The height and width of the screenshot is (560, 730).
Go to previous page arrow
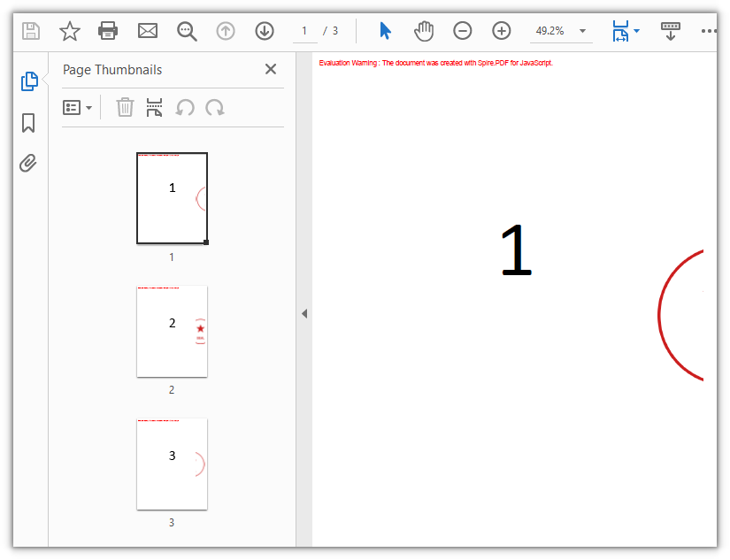226,31
